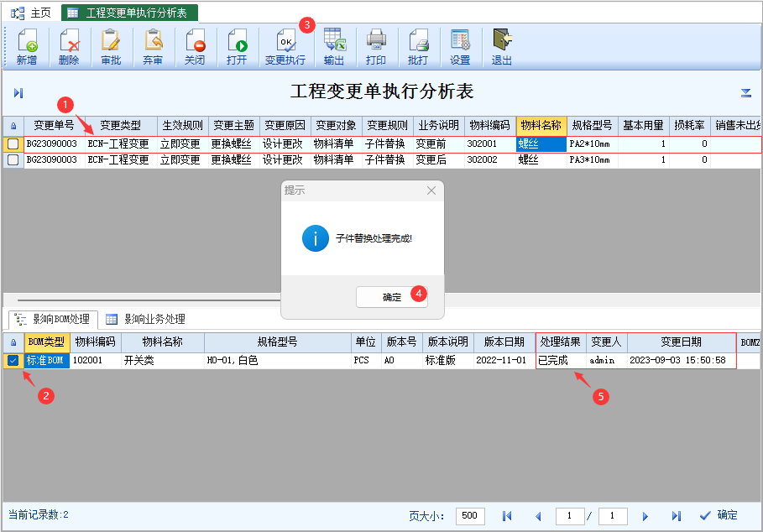Click the 退出 (Exit) toolbar icon
The height and width of the screenshot is (532, 763).
point(502,47)
